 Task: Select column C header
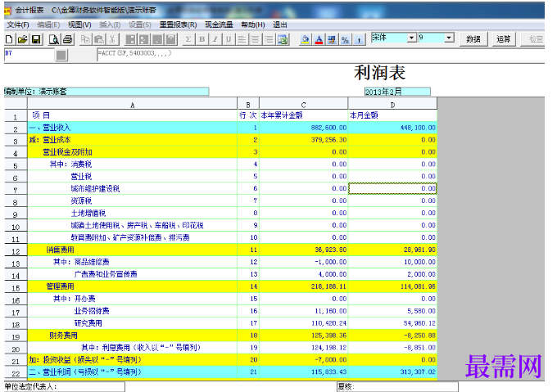[304, 104]
